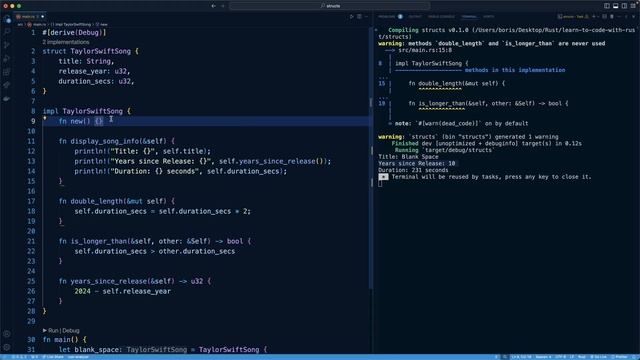The image size is (640, 360).
Task: Open the Search view in activity bar
Action: coord(7,31)
